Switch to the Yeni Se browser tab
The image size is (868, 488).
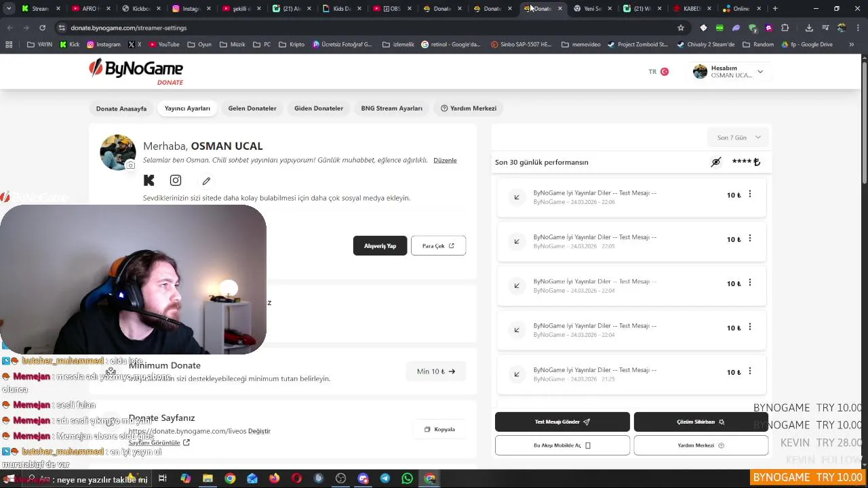pos(593,9)
